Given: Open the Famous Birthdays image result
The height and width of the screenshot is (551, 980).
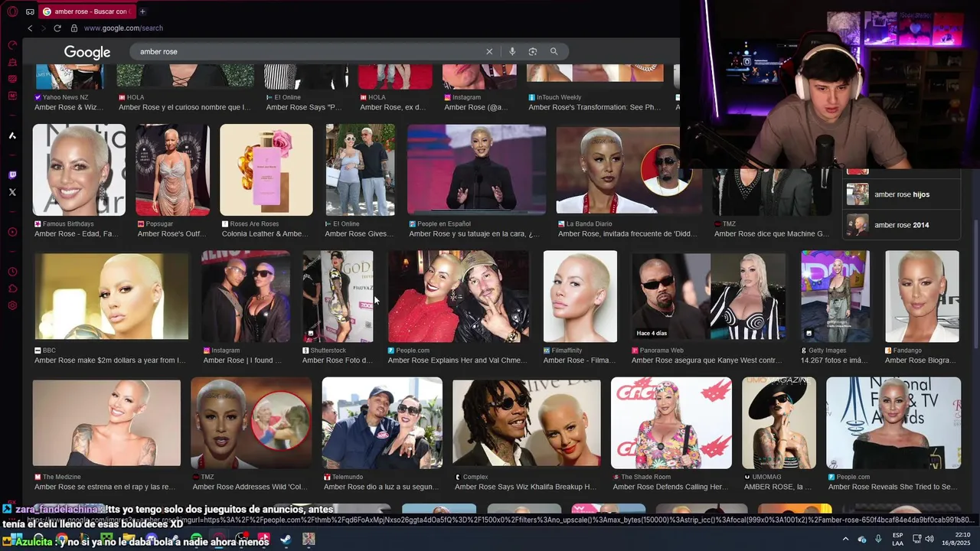Looking at the screenshot, I should pos(79,170).
